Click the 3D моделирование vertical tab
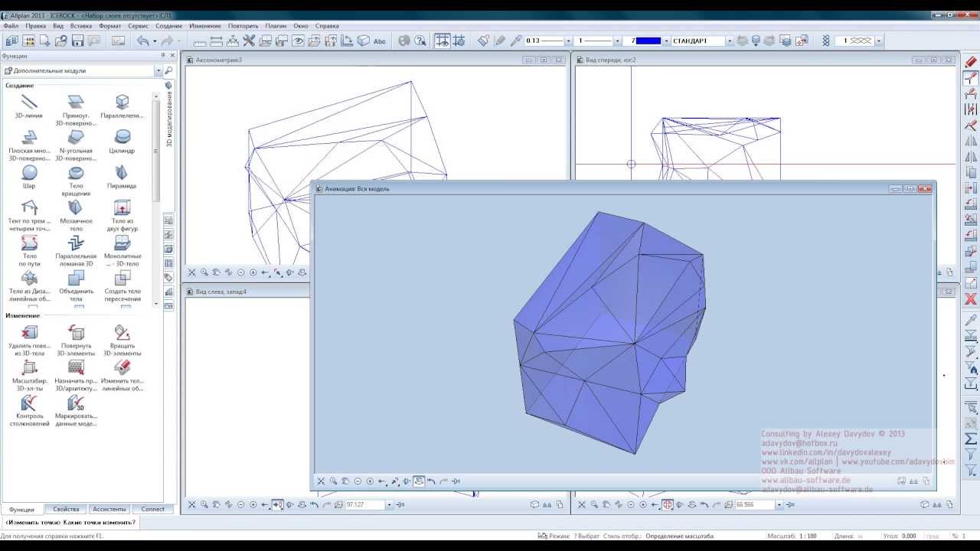980x551 pixels. (169, 115)
